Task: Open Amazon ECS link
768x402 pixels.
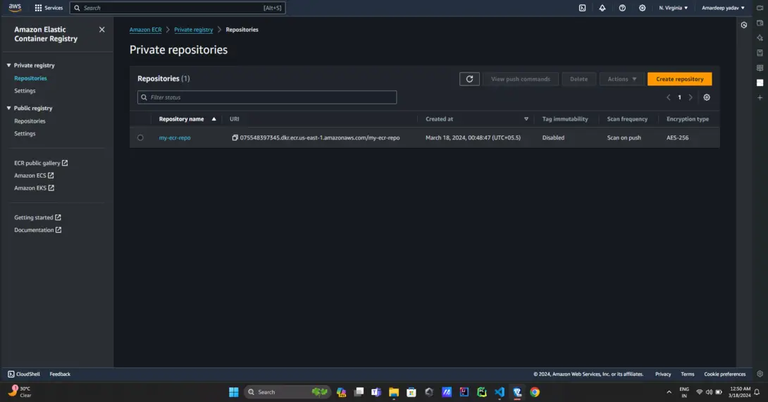Action: tap(34, 175)
